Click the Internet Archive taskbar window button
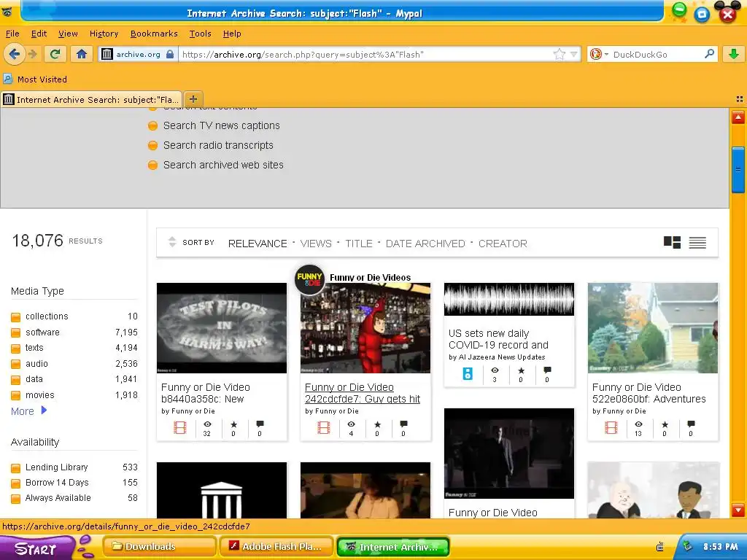Image resolution: width=747 pixels, height=560 pixels. [x=393, y=547]
